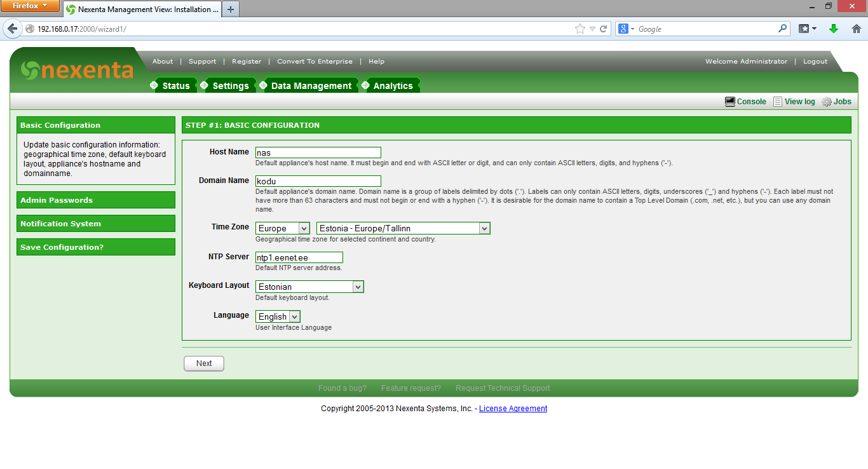Viewport: 868px width, 469px height.
Task: Click the Next button
Action: coord(204,364)
